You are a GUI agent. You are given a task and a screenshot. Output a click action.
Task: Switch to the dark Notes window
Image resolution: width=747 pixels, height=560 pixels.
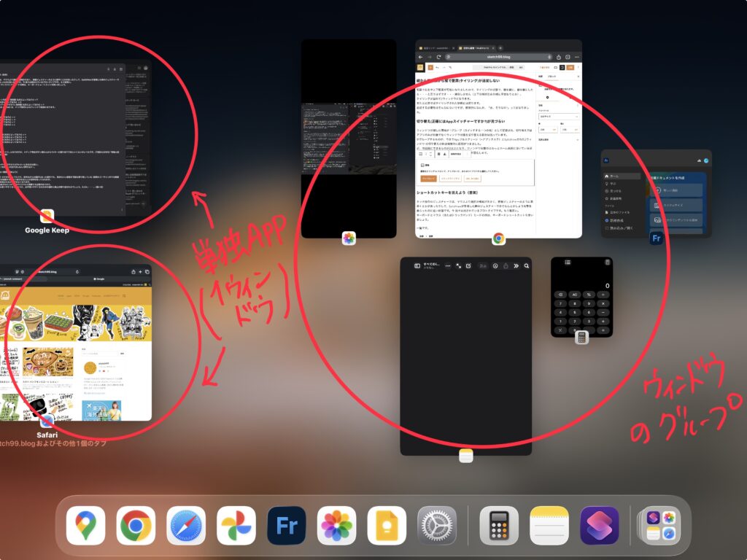coord(465,357)
